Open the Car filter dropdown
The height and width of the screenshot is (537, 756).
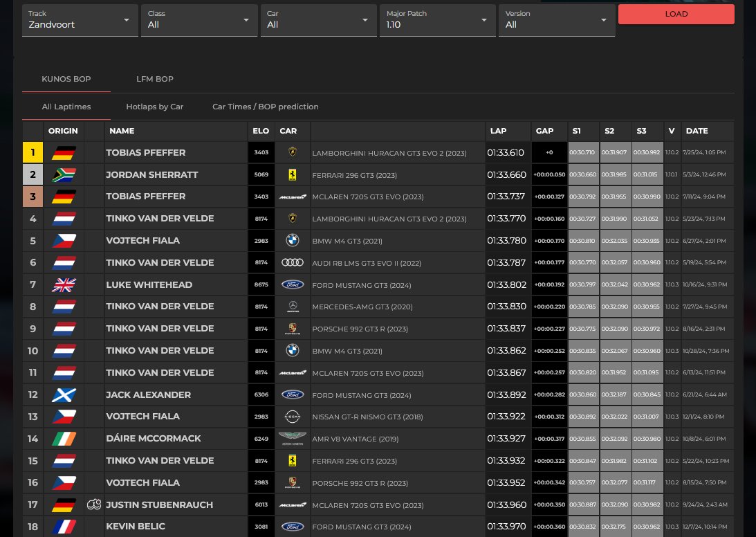click(x=318, y=20)
